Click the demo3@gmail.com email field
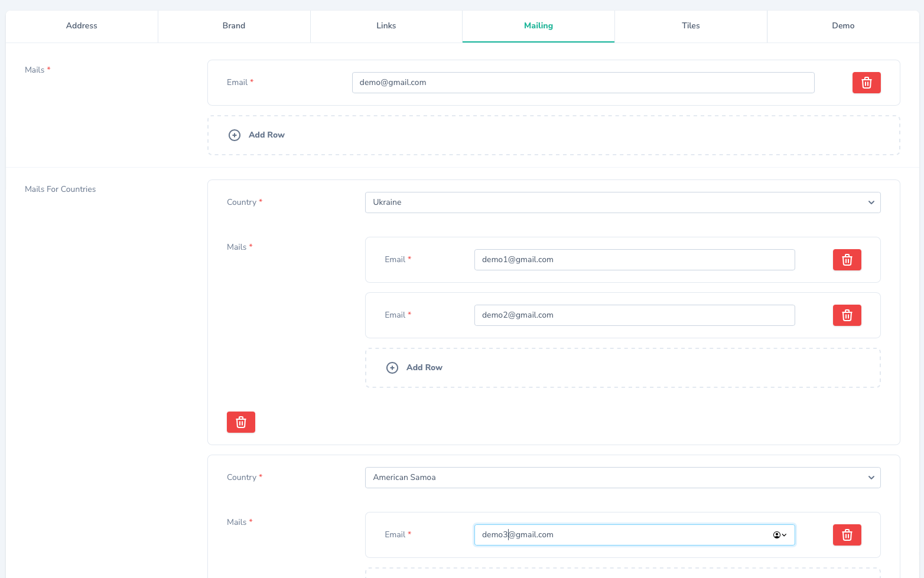The image size is (924, 578). [635, 535]
